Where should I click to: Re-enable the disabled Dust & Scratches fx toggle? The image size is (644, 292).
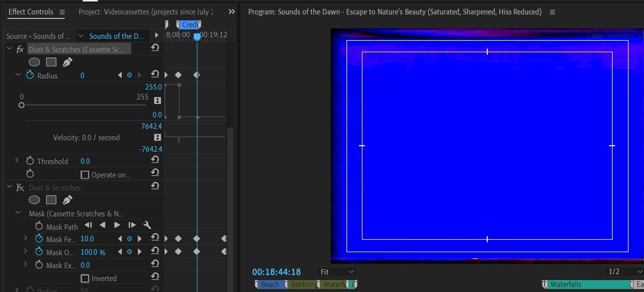click(20, 188)
